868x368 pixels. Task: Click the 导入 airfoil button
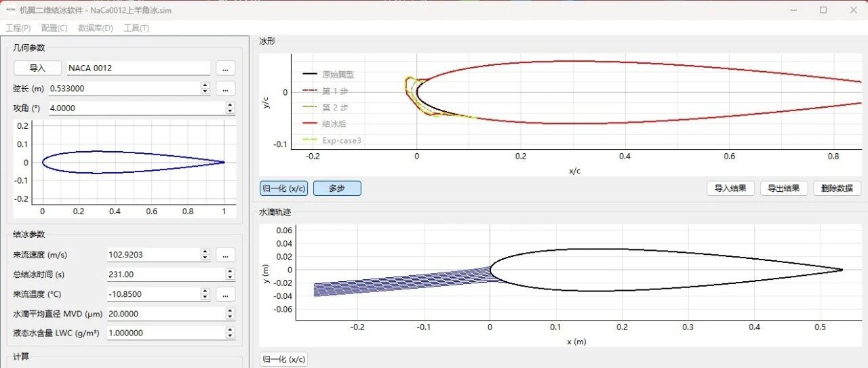click(37, 68)
